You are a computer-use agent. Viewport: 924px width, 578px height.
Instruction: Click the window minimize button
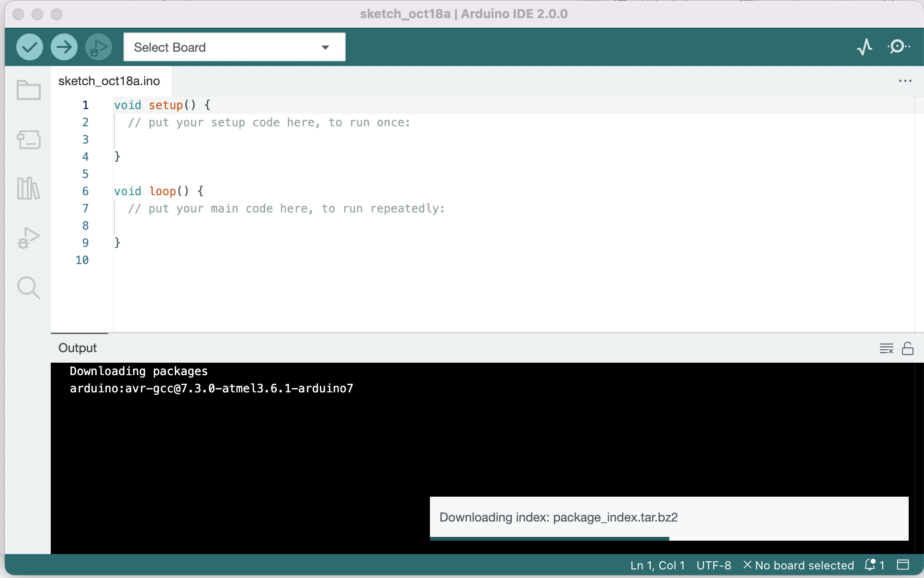[x=37, y=14]
